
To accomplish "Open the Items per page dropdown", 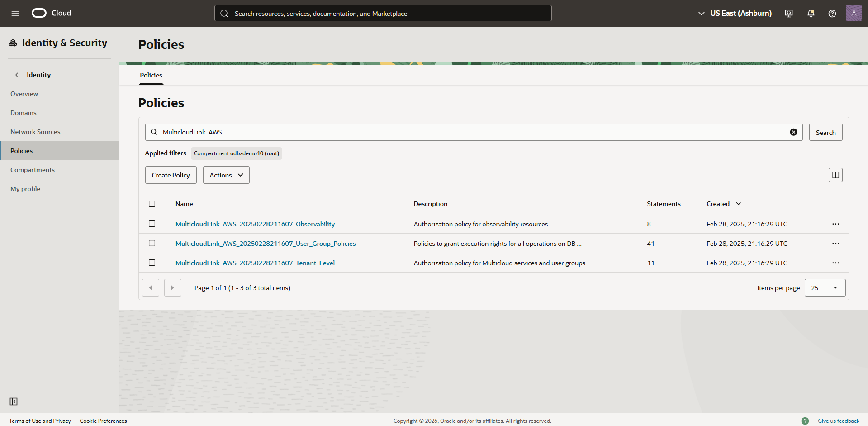I will point(825,288).
